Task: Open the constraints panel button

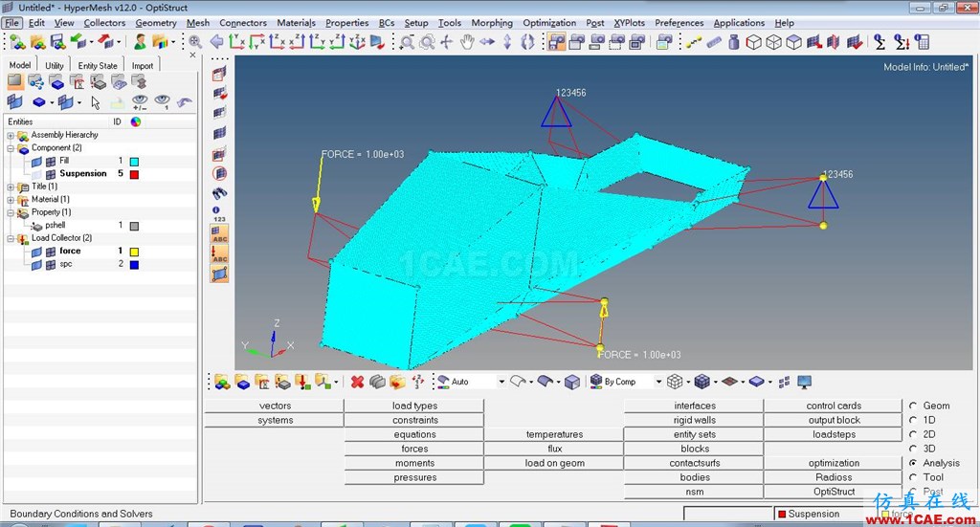Action: tap(414, 420)
